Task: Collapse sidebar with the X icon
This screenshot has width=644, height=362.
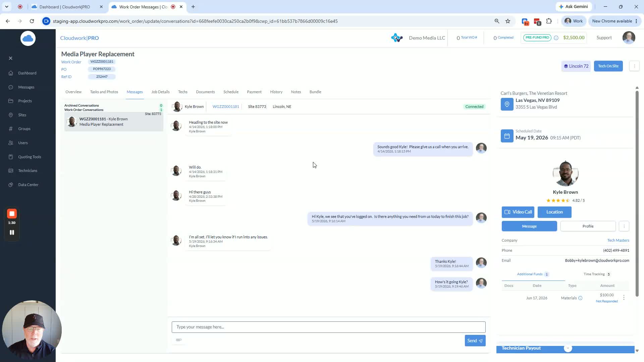Action: click(x=11, y=58)
